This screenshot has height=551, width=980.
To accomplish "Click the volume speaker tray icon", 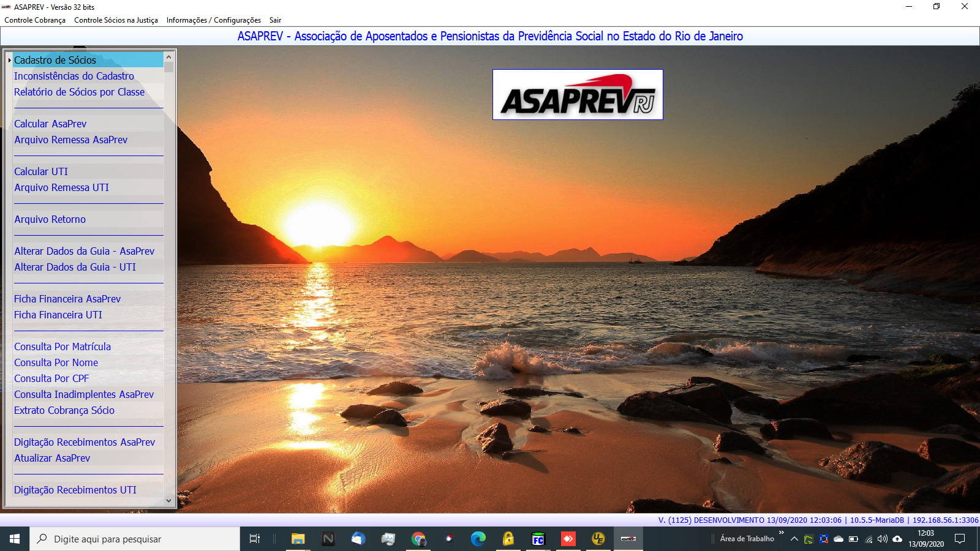I will [x=883, y=539].
